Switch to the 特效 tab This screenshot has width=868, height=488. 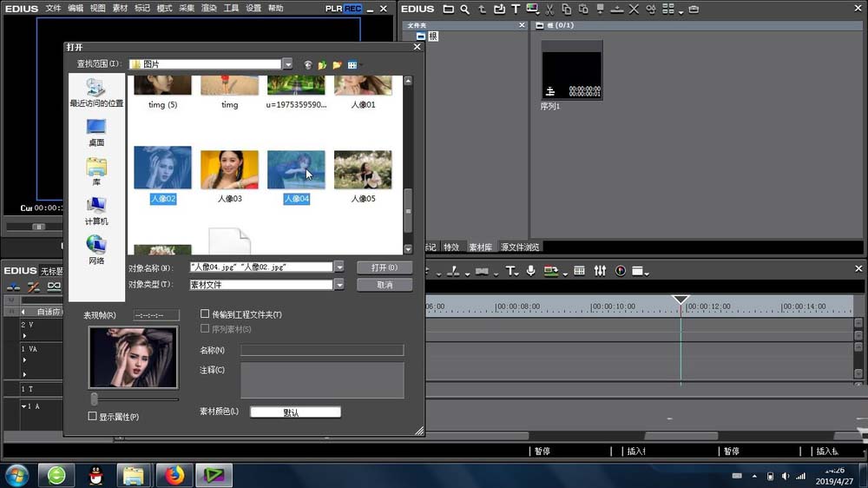click(451, 247)
